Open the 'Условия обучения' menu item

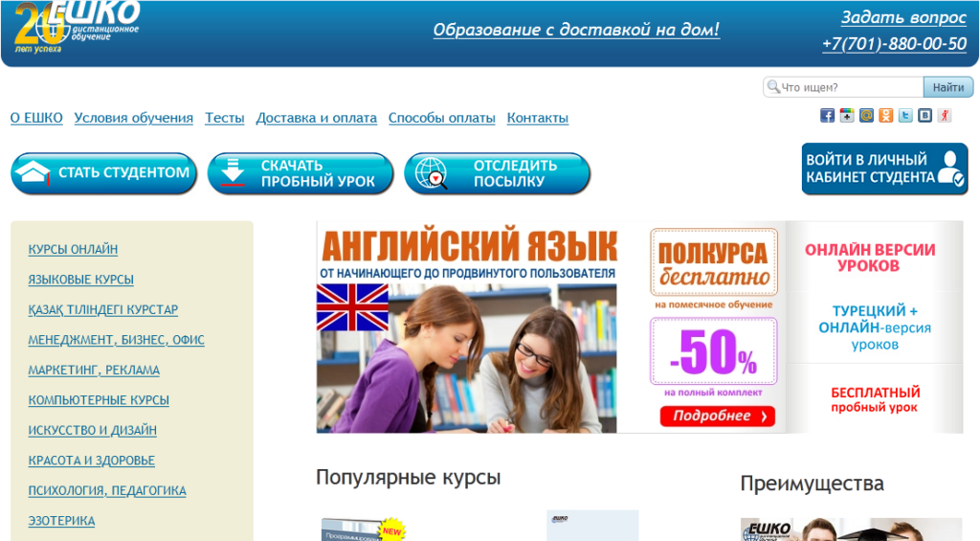click(x=134, y=118)
